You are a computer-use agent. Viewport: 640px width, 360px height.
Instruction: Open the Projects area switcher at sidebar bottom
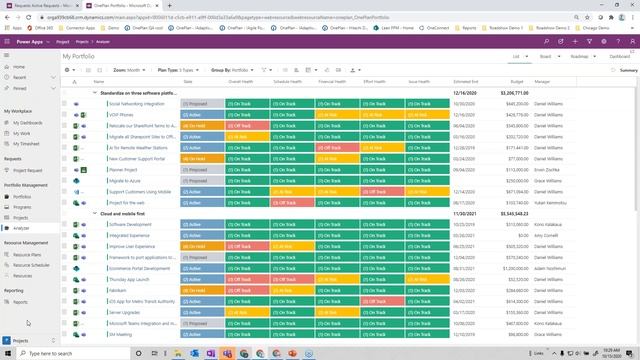[x=29, y=340]
